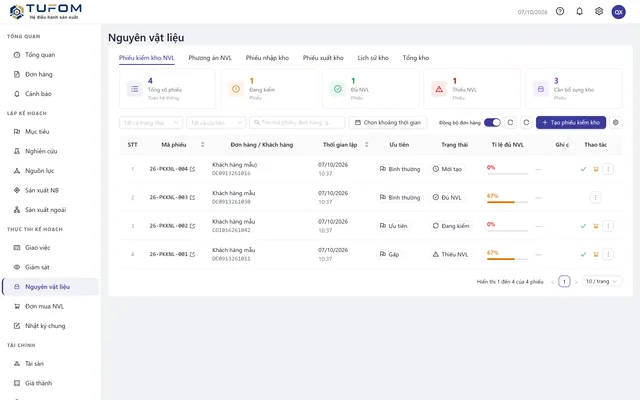This screenshot has height=400, width=640.
Task: Confirm check for row 26-PKKNL-002
Action: pyautogui.click(x=583, y=226)
